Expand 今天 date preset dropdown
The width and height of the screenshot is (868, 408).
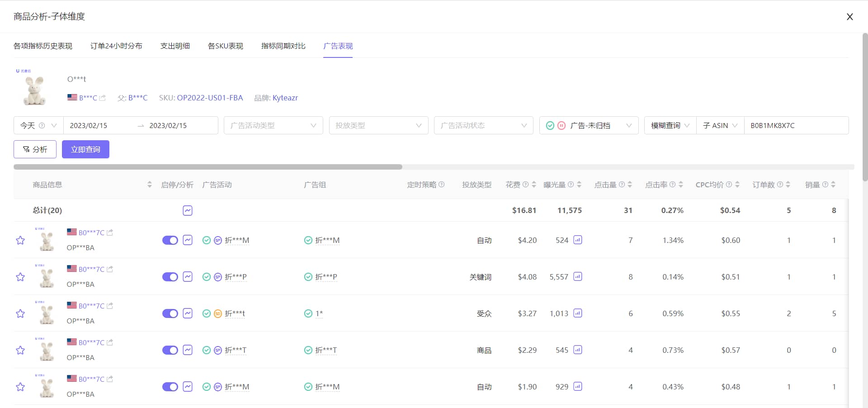click(x=38, y=125)
